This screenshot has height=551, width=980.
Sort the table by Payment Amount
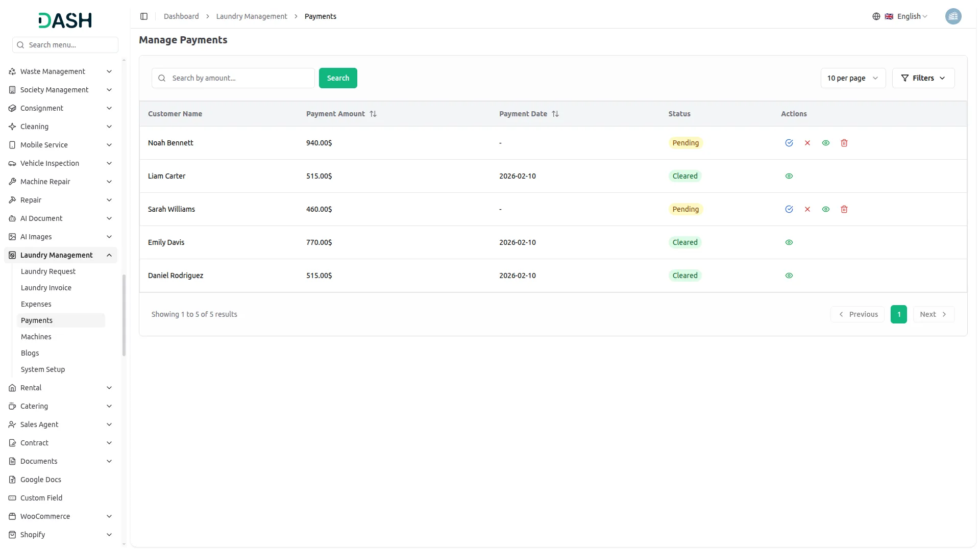tap(373, 113)
